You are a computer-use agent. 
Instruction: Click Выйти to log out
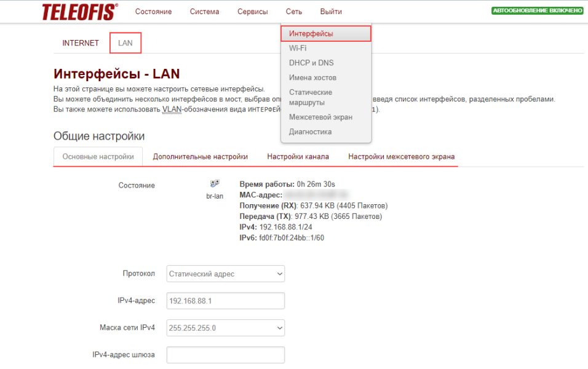pos(331,12)
